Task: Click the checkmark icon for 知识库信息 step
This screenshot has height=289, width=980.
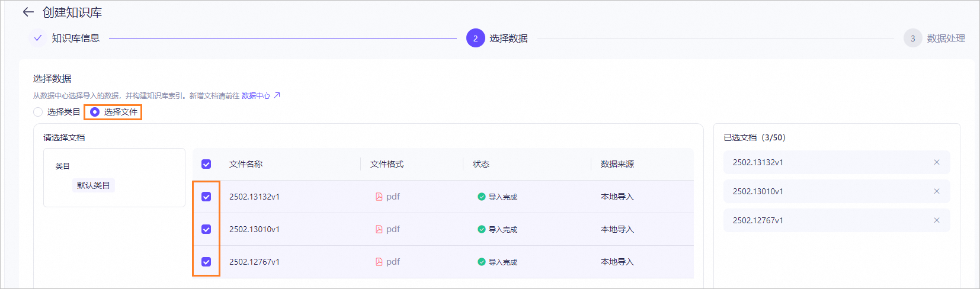Action: point(38,38)
